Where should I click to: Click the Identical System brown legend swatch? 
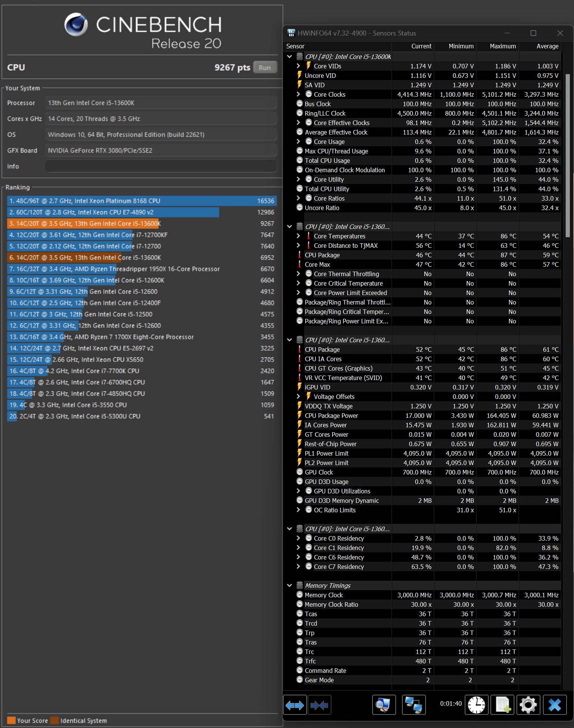[x=54, y=720]
